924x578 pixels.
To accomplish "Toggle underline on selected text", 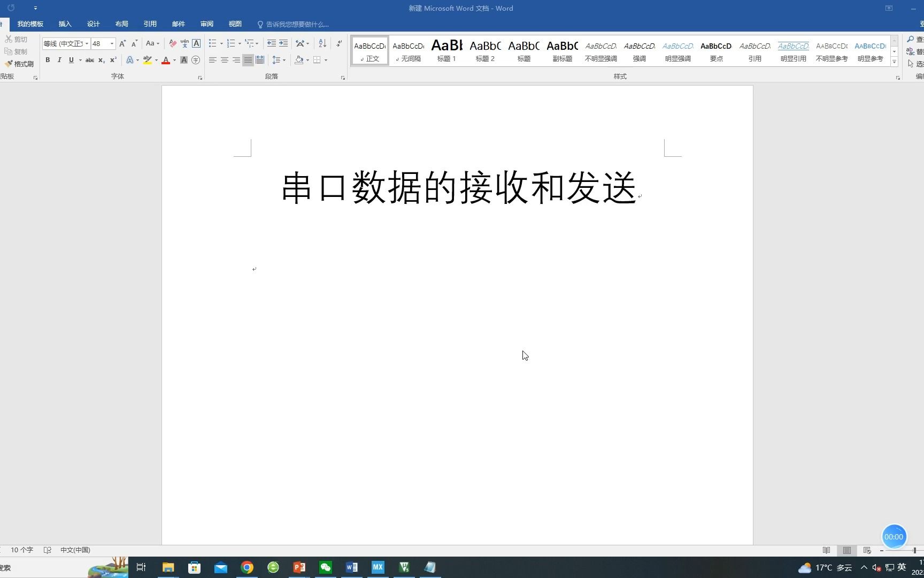I will click(x=71, y=60).
